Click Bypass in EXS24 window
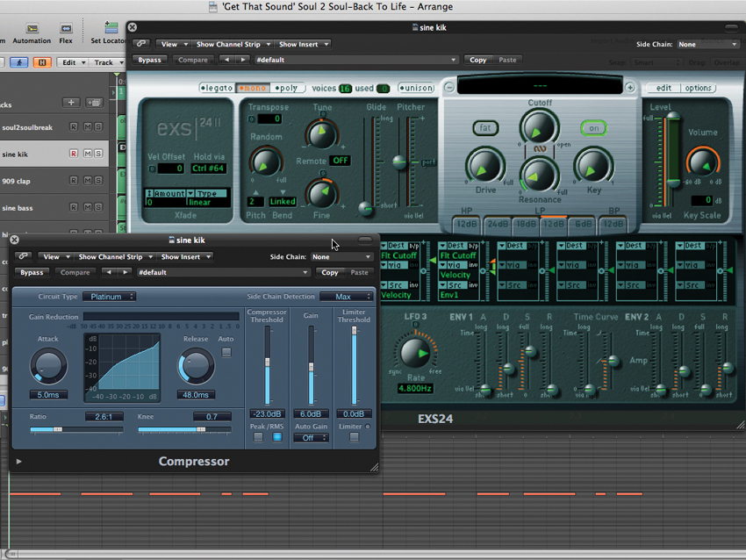Viewport: 746px width, 560px height. click(x=149, y=60)
